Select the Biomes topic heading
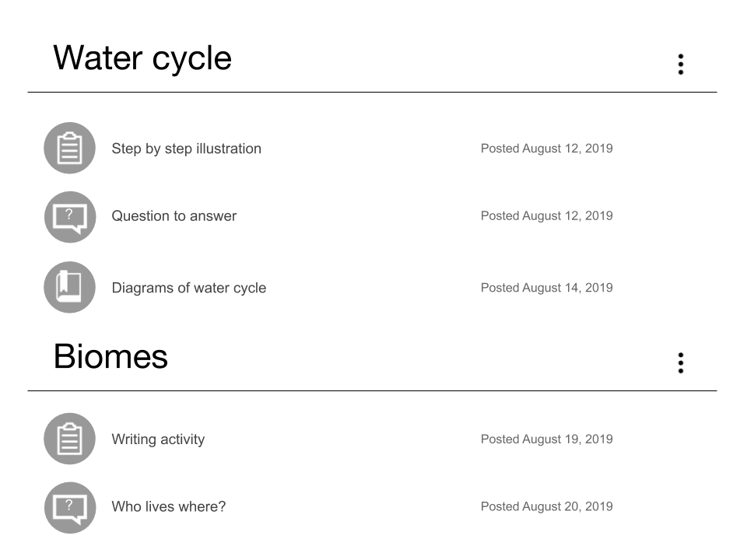Screen dimensions: 747x560 click(110, 356)
